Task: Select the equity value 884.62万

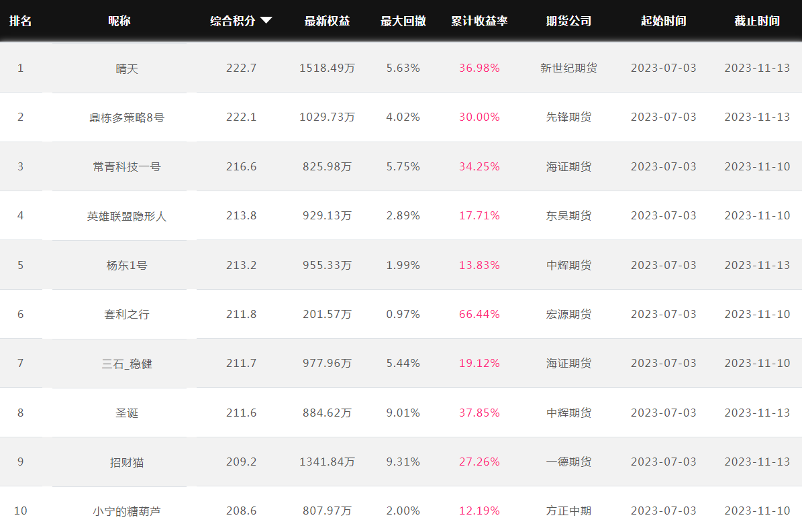Action: (328, 413)
